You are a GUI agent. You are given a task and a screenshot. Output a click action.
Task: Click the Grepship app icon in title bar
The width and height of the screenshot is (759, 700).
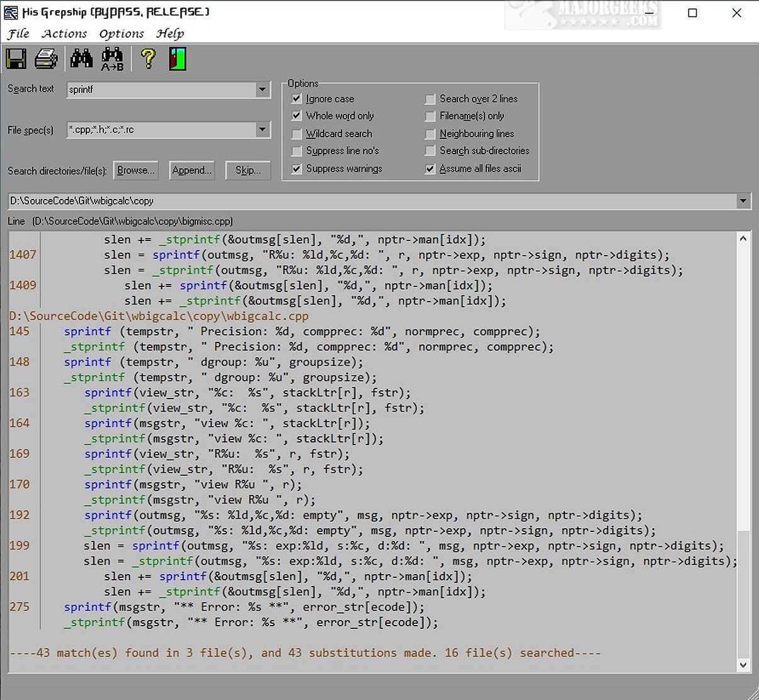tap(11, 13)
